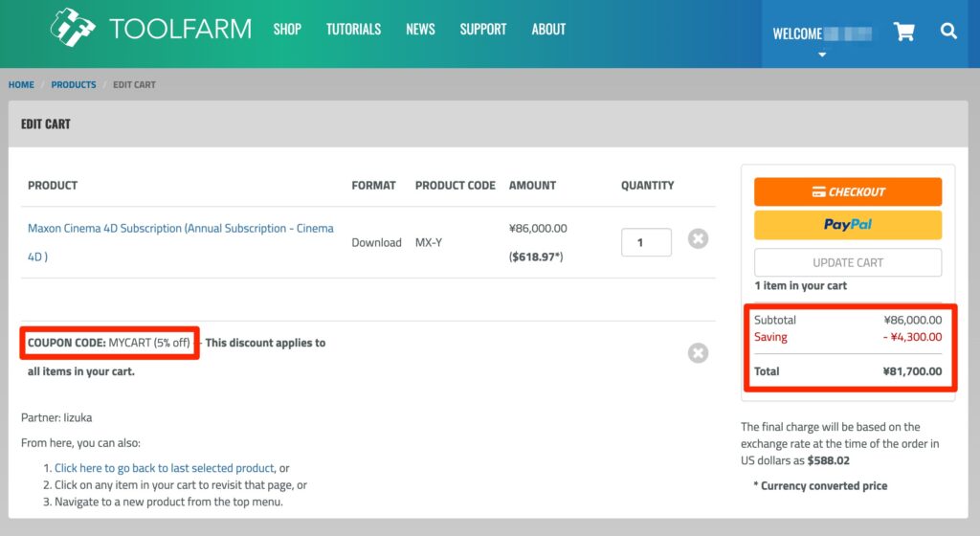Click the Amount column header

pos(532,186)
